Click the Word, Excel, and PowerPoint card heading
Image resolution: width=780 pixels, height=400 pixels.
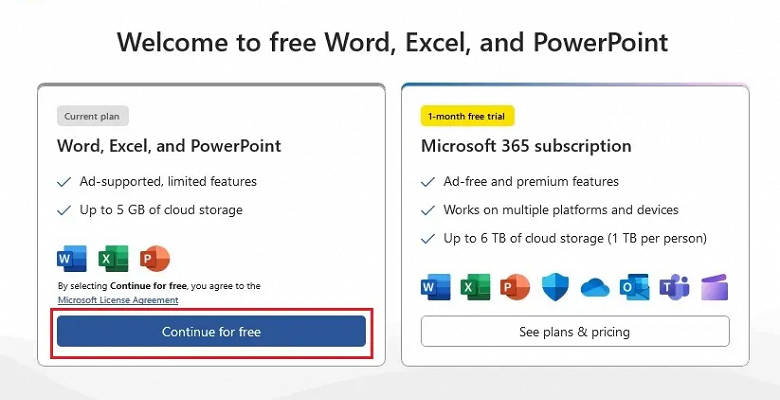tap(169, 146)
